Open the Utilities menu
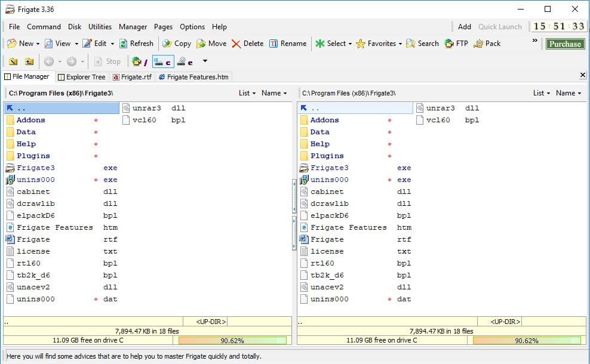590x364 pixels. tap(100, 27)
